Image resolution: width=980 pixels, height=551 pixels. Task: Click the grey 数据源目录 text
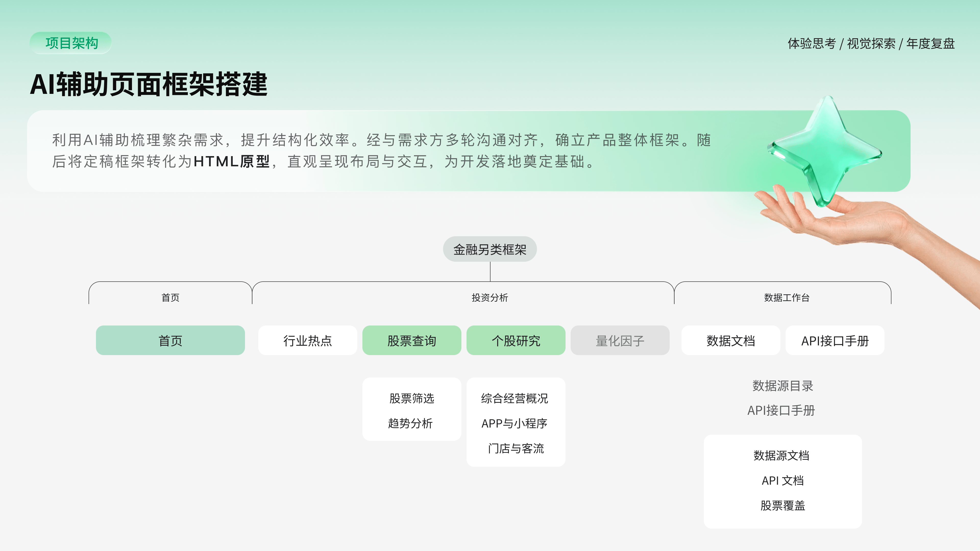pos(782,386)
